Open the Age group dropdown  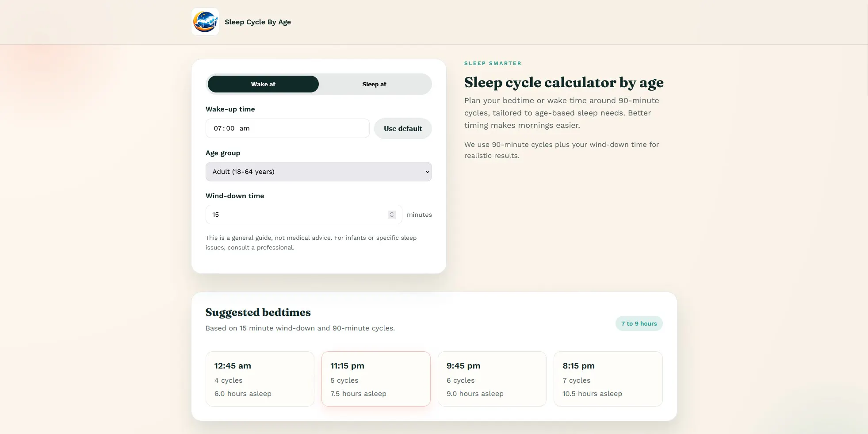319,172
